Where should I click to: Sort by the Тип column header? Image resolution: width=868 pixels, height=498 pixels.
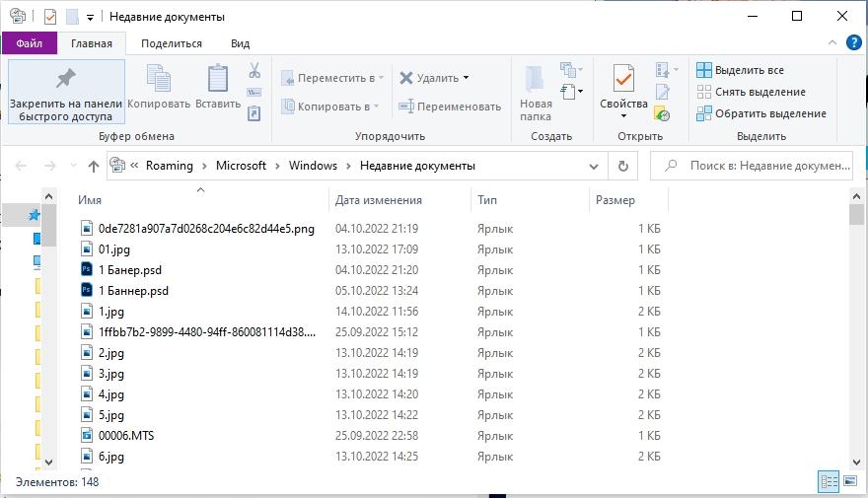click(x=487, y=200)
